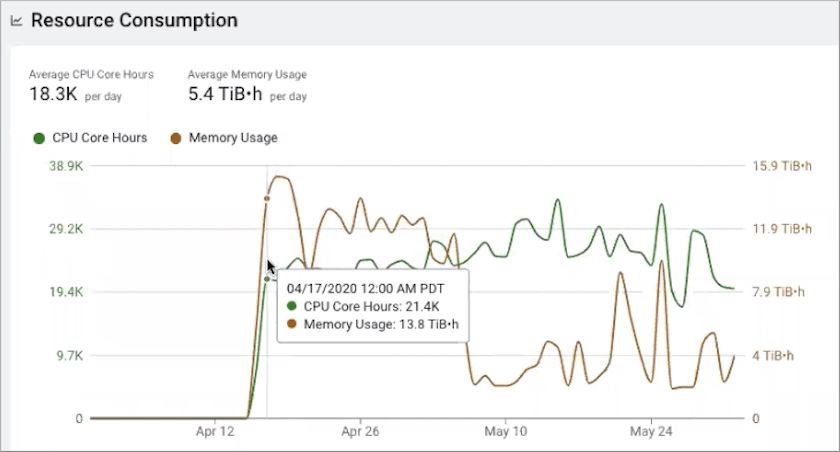Toggle the CPU Core Hours legend label

pyautogui.click(x=99, y=138)
